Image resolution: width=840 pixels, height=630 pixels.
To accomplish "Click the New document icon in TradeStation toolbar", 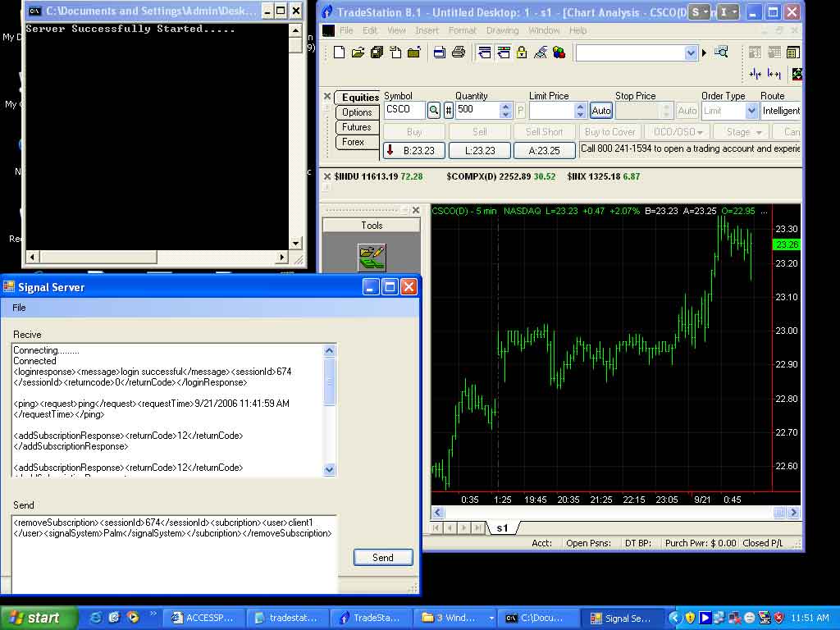I will click(x=339, y=52).
